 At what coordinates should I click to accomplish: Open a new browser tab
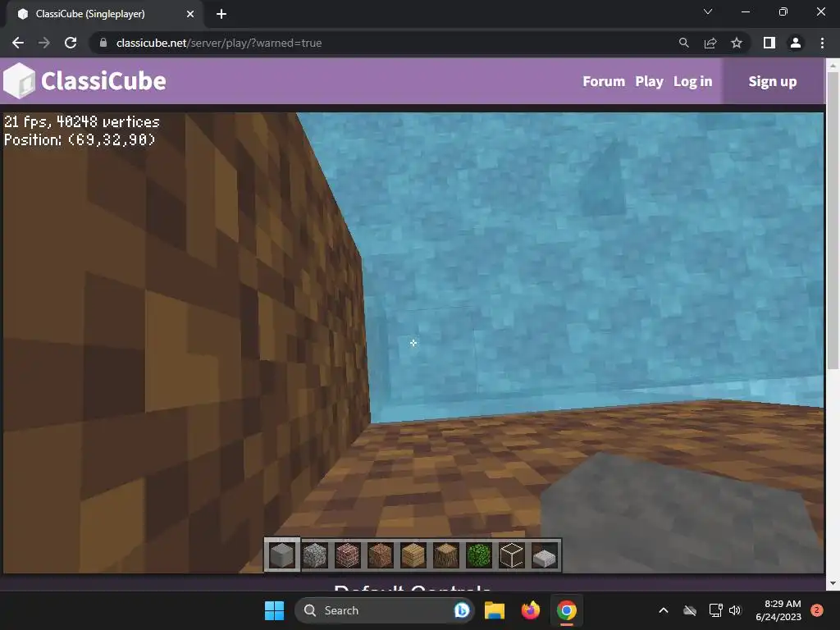point(221,14)
